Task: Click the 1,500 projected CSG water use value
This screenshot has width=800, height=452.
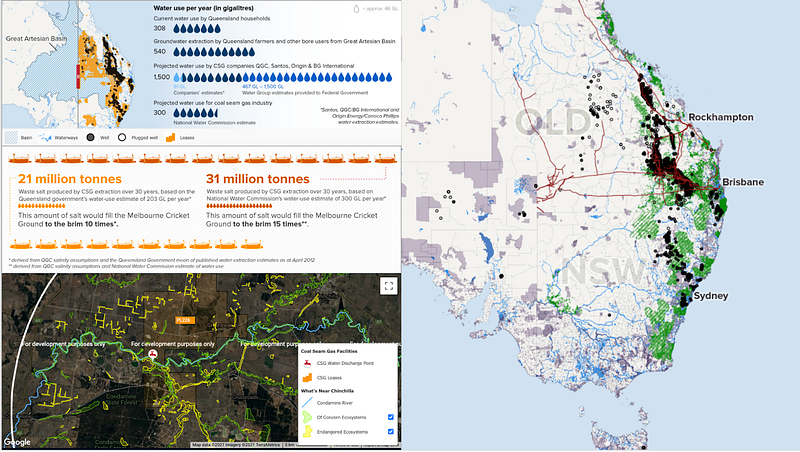Action: click(162, 77)
